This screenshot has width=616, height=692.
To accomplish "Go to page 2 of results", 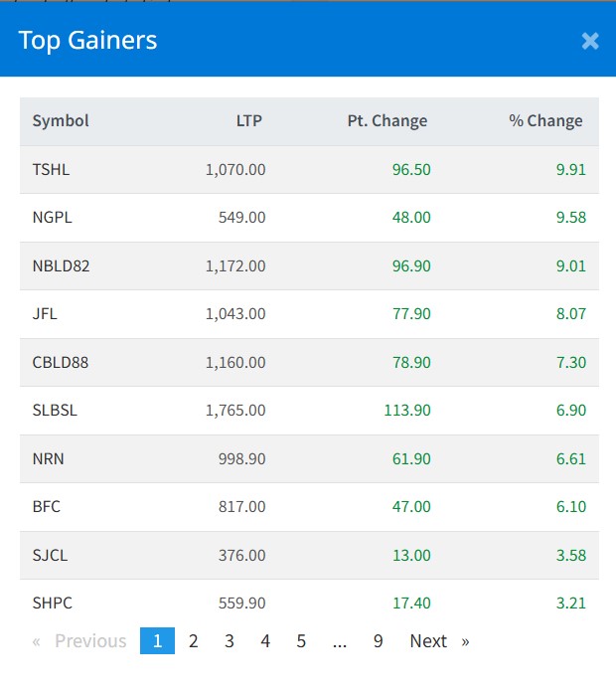I will (193, 641).
